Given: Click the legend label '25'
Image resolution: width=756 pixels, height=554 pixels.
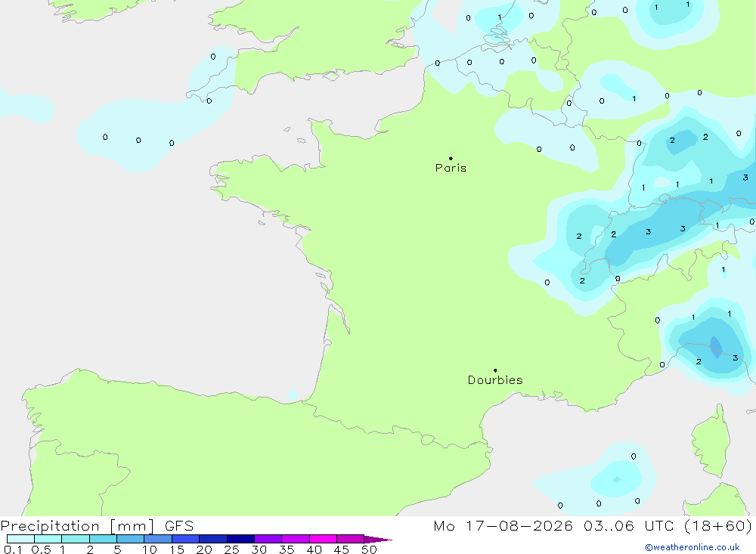Looking at the screenshot, I should tap(231, 549).
